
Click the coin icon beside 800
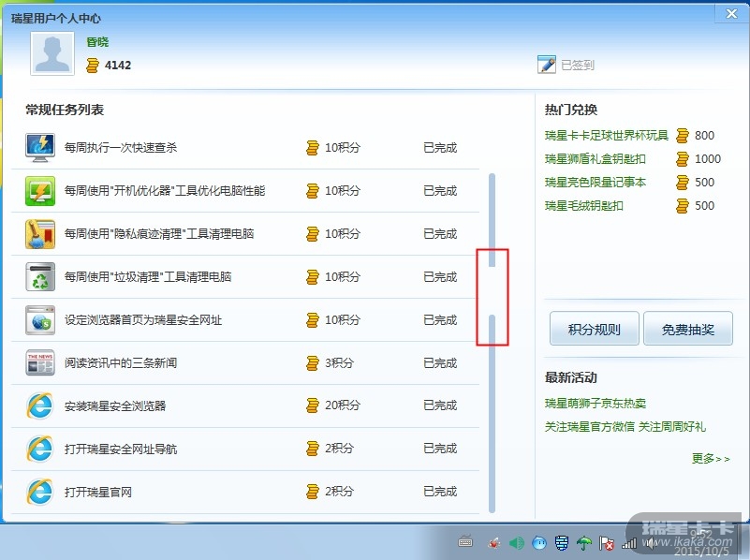click(x=683, y=136)
